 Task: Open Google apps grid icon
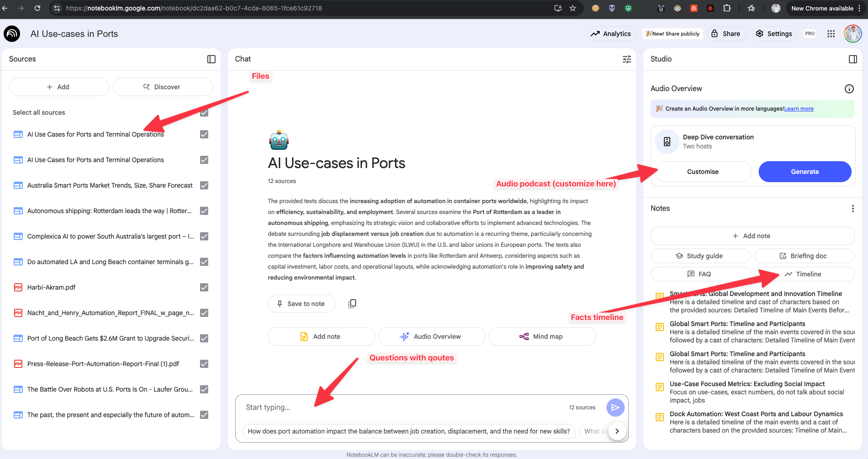(x=831, y=34)
